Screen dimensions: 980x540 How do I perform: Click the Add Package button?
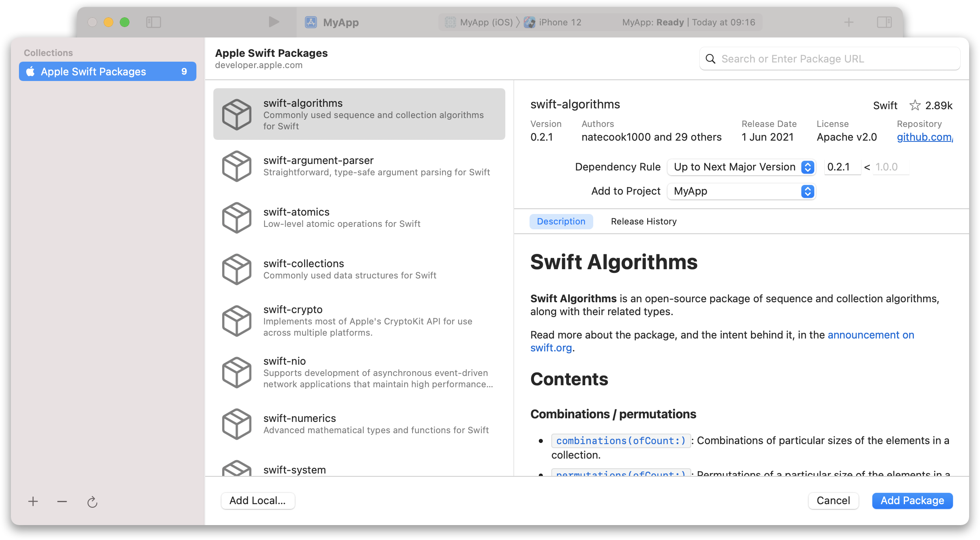[x=912, y=501]
